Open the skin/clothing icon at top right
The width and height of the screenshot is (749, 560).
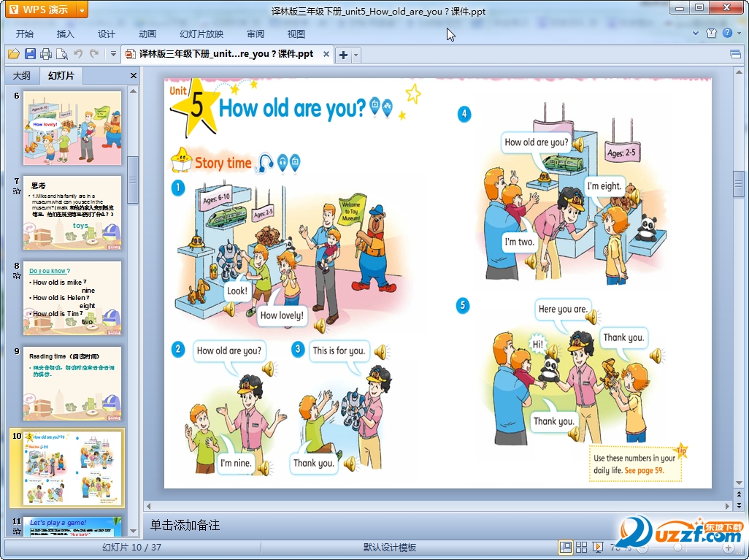(711, 33)
